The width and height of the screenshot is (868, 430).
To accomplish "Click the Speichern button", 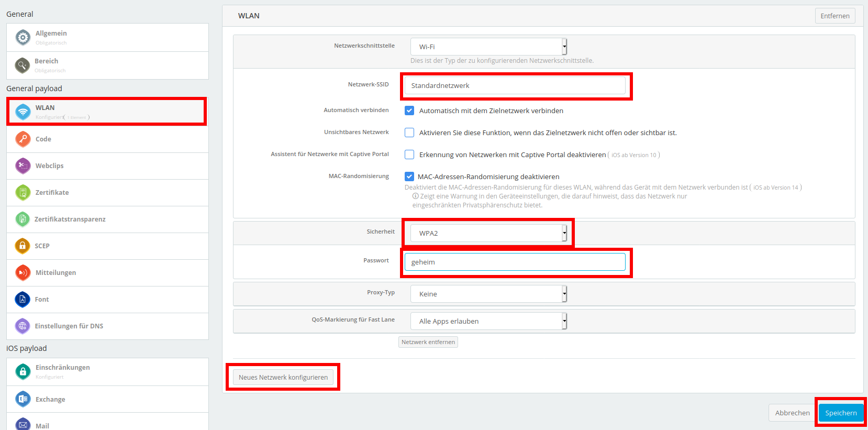I will [x=841, y=413].
